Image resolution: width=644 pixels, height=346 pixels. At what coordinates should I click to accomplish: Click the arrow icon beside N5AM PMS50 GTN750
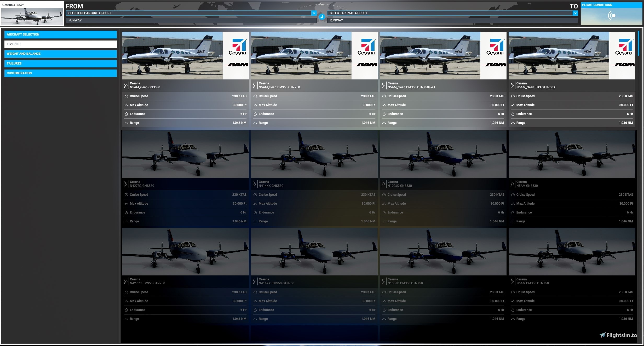pos(512,281)
